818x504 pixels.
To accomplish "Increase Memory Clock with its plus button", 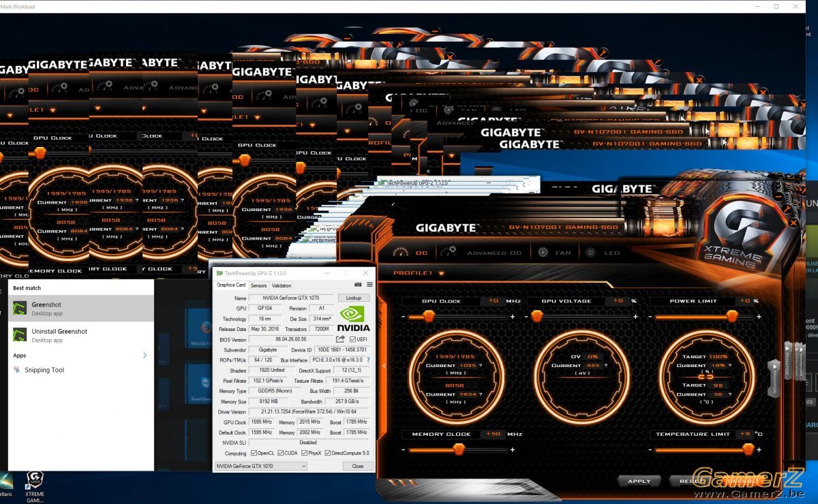I will tap(513, 450).
